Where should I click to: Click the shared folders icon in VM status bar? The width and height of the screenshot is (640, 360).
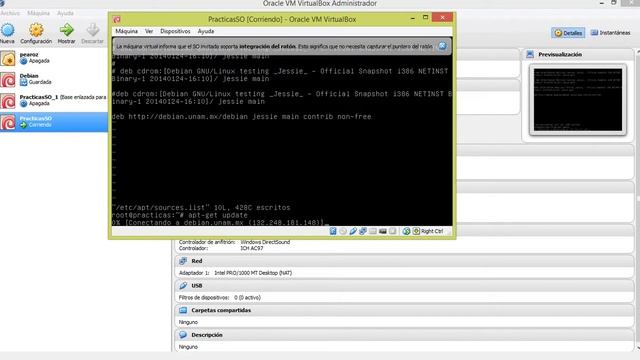373,231
